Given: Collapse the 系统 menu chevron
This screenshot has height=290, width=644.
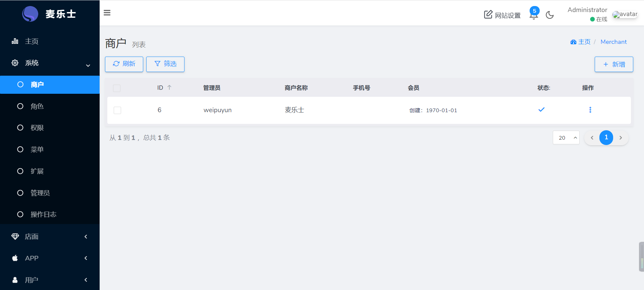Looking at the screenshot, I should tap(88, 66).
